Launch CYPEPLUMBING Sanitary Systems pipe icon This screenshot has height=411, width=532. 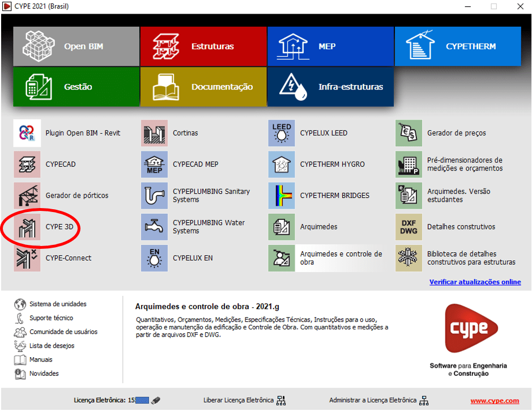point(154,196)
